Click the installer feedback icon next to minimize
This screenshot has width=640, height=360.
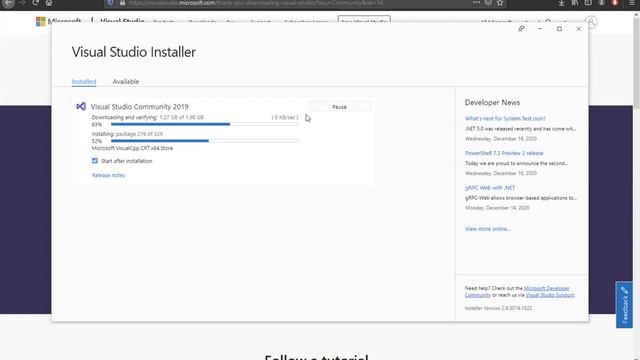tap(521, 29)
